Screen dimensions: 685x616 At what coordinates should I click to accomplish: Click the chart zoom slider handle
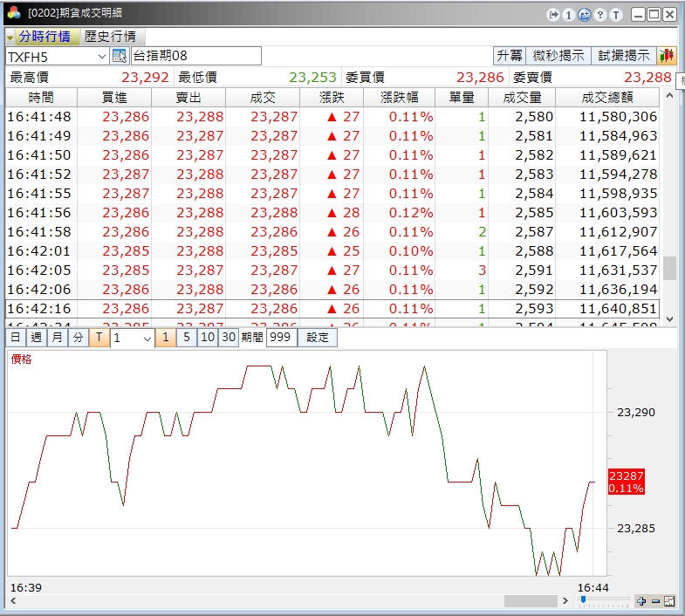point(583,600)
